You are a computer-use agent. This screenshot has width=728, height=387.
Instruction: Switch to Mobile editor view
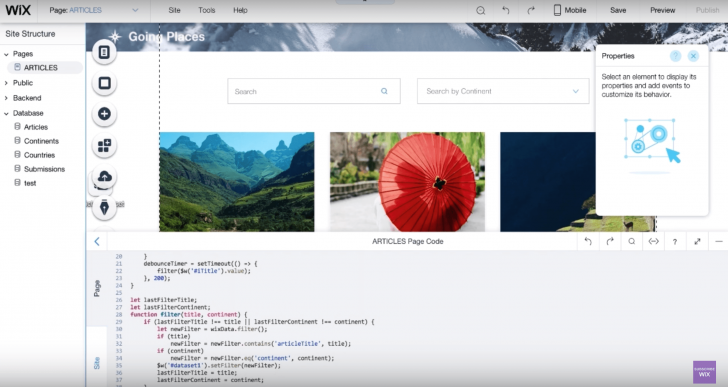coord(570,10)
